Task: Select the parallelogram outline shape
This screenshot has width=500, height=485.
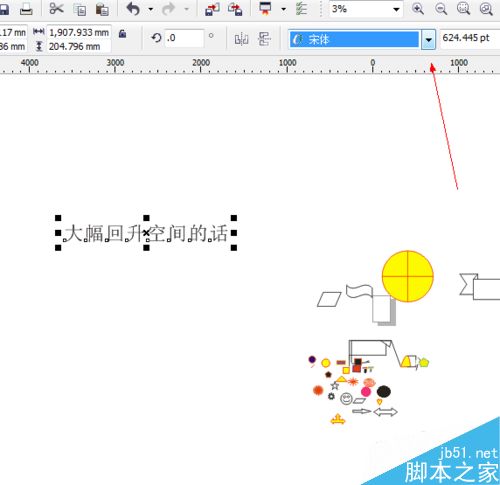Action: coord(329,299)
